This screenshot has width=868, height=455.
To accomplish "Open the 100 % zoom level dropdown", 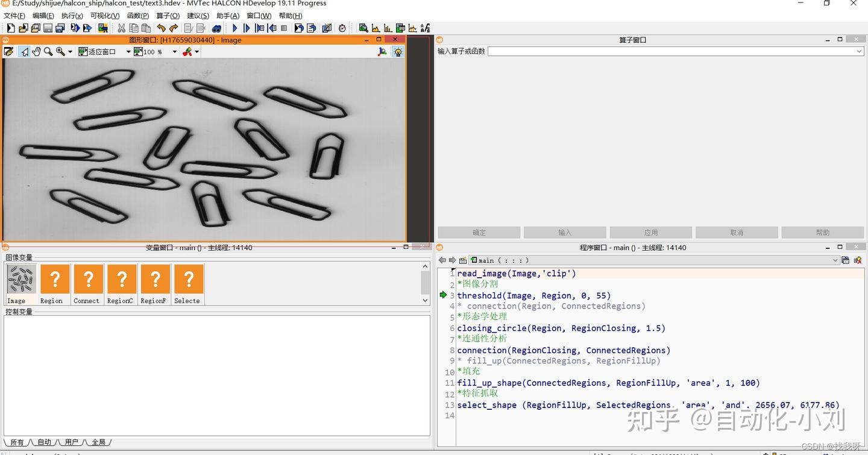I will click(x=175, y=52).
